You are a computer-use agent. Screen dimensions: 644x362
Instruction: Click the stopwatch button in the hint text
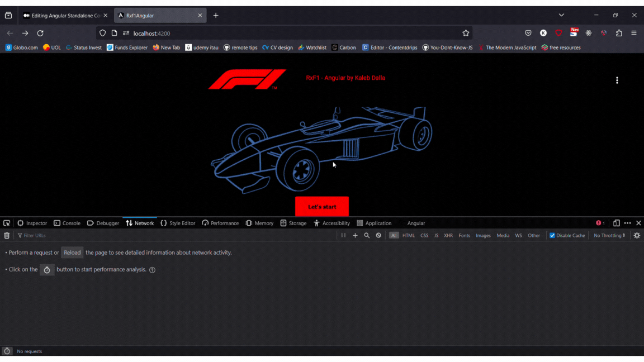pos(47,270)
